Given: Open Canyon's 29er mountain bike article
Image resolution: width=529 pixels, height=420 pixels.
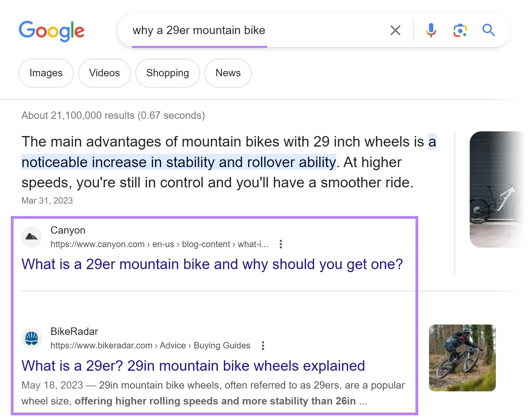Looking at the screenshot, I should pos(212,264).
